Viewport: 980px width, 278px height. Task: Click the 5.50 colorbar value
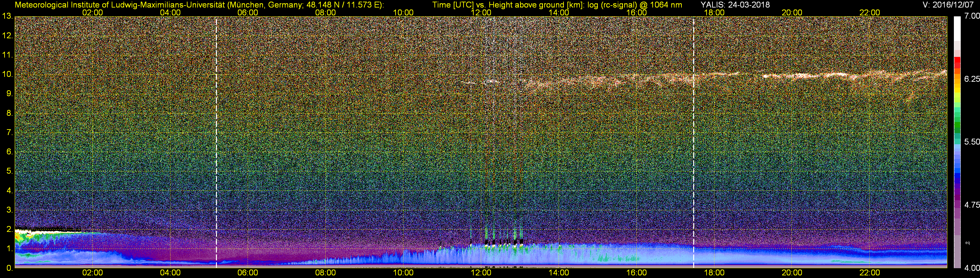click(972, 142)
